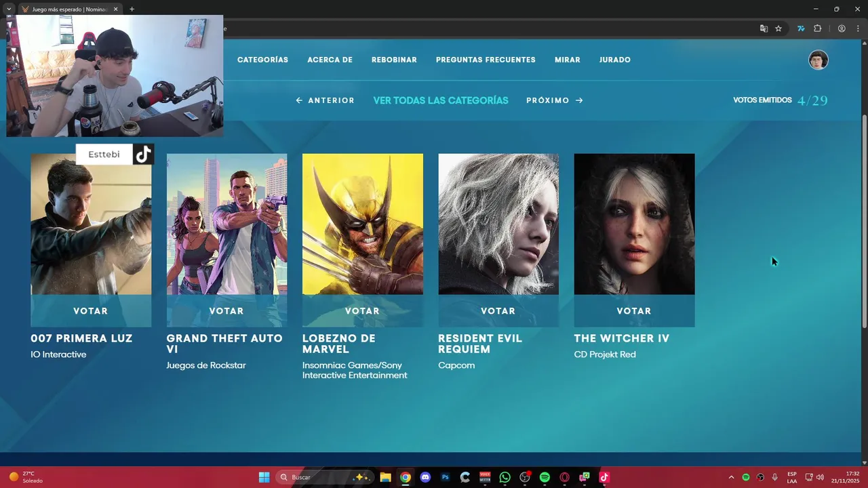The image size is (868, 488).
Task: Vote for Lobezno de Marvel
Action: tap(362, 311)
